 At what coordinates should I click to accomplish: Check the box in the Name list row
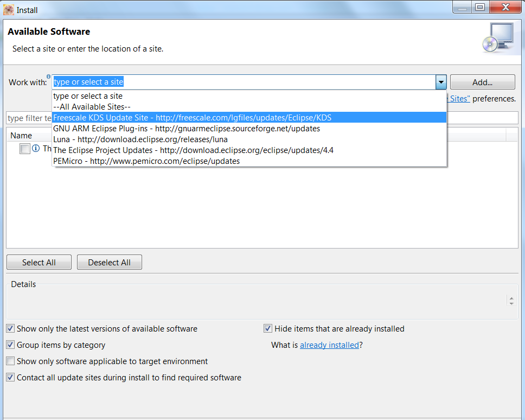[25, 149]
